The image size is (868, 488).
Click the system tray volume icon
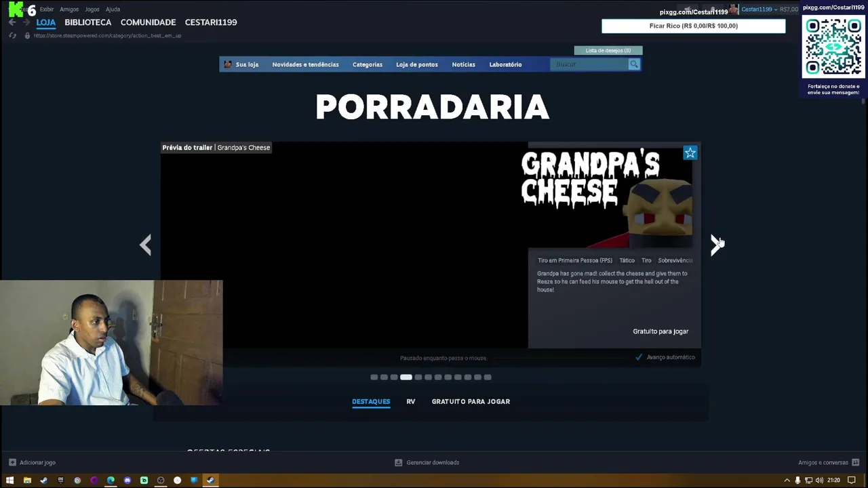coord(819,481)
